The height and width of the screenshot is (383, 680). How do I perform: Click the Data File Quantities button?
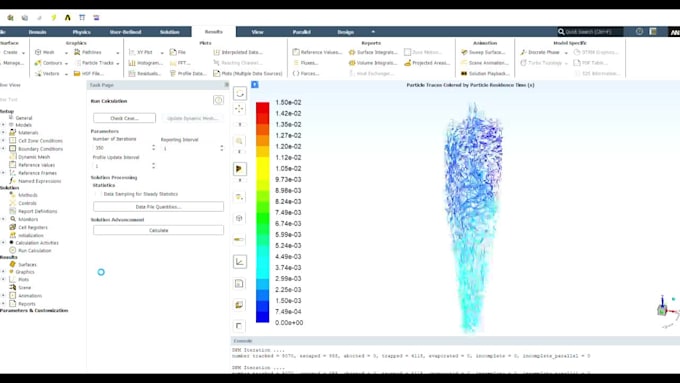[158, 207]
